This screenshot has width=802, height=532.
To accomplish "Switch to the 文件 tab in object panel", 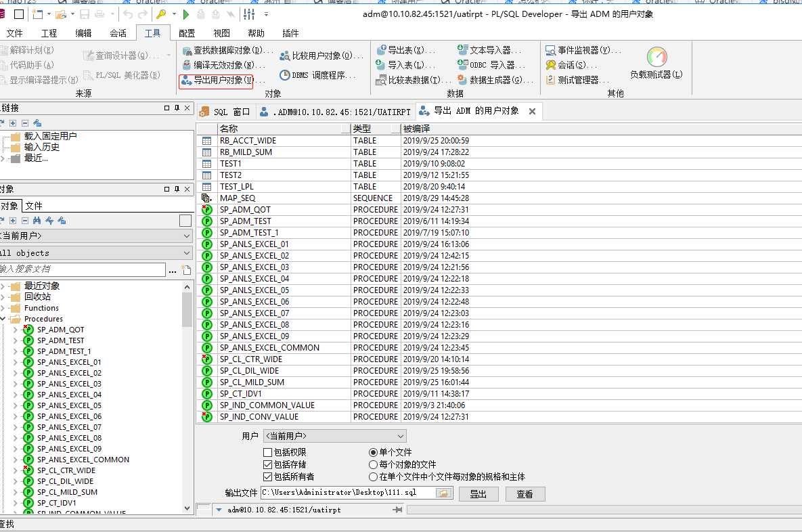I will (34, 206).
